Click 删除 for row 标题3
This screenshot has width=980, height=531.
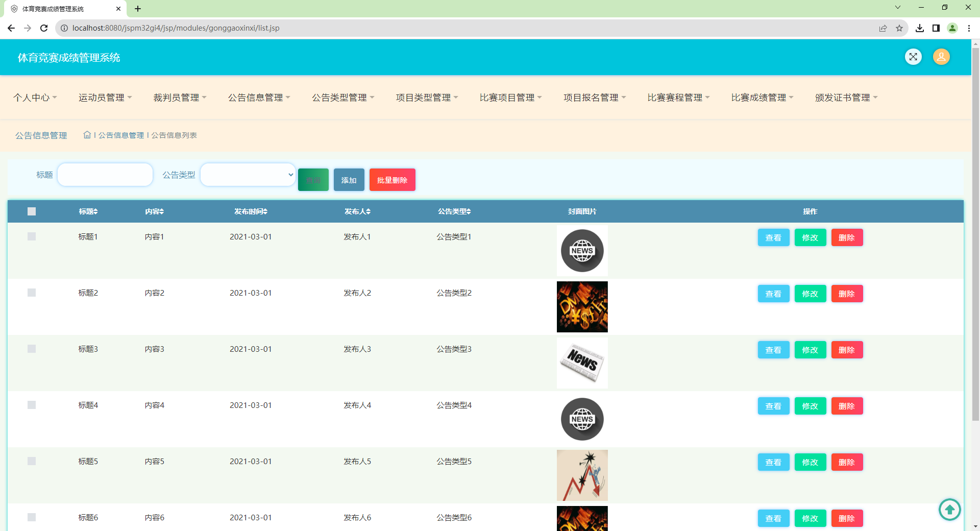pyautogui.click(x=847, y=350)
